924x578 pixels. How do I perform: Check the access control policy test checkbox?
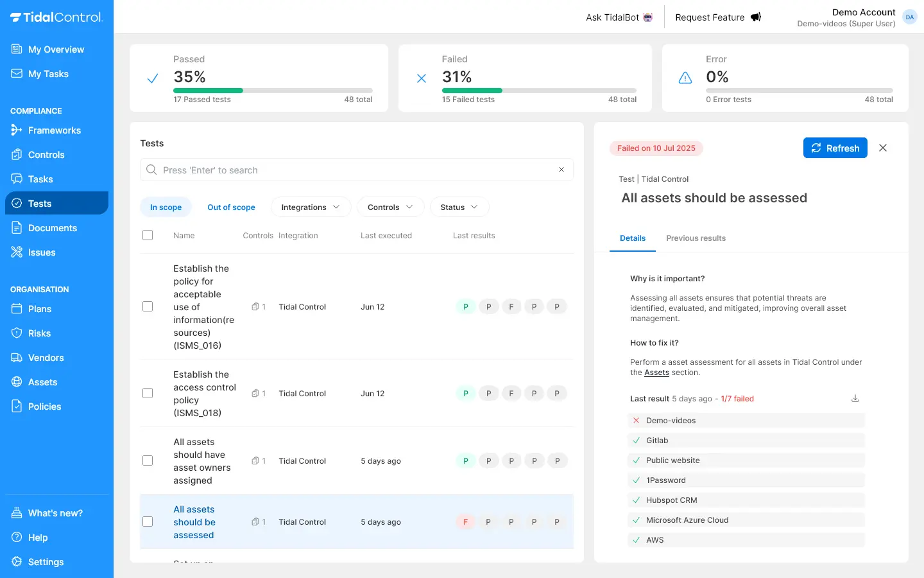pyautogui.click(x=148, y=393)
